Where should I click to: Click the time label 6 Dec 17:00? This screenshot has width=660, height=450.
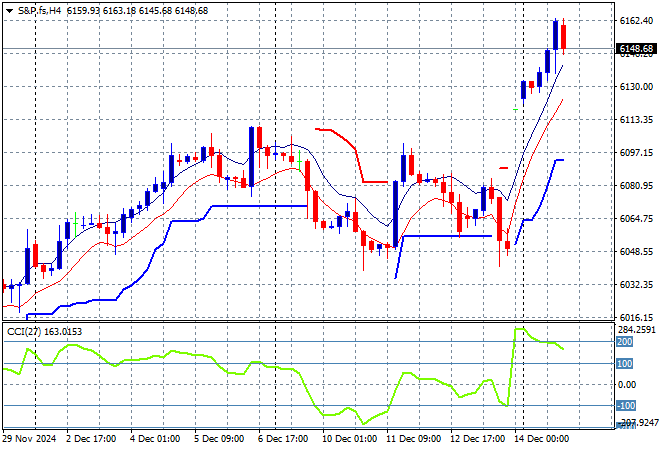(283, 439)
